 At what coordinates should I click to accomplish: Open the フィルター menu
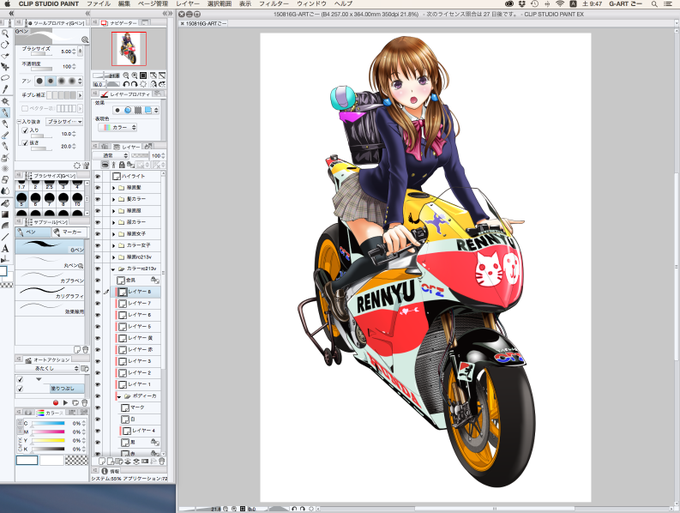[274, 4]
